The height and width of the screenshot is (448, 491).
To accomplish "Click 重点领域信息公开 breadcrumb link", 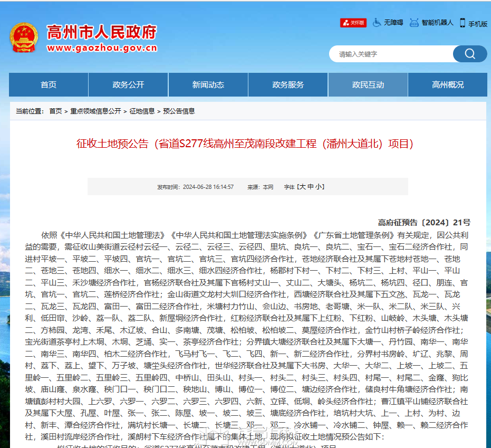I will point(95,111).
